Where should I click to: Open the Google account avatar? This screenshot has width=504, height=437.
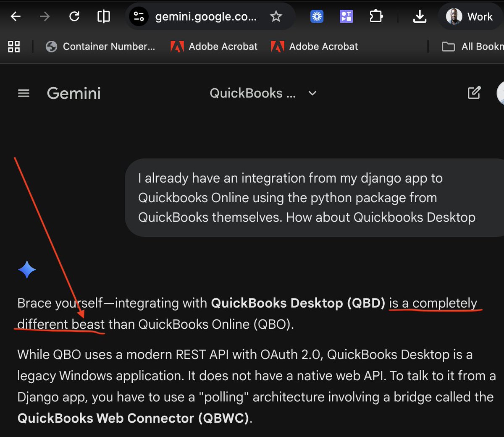[x=500, y=93]
